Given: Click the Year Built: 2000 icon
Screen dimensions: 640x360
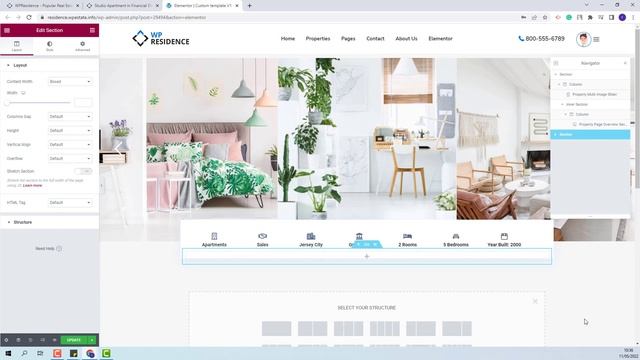Looking at the screenshot, I should (x=504, y=236).
